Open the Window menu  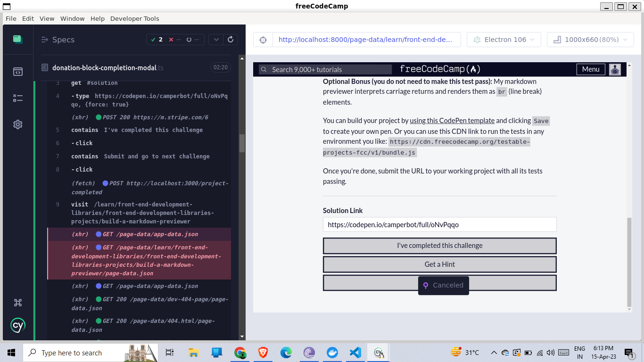coord(73,18)
